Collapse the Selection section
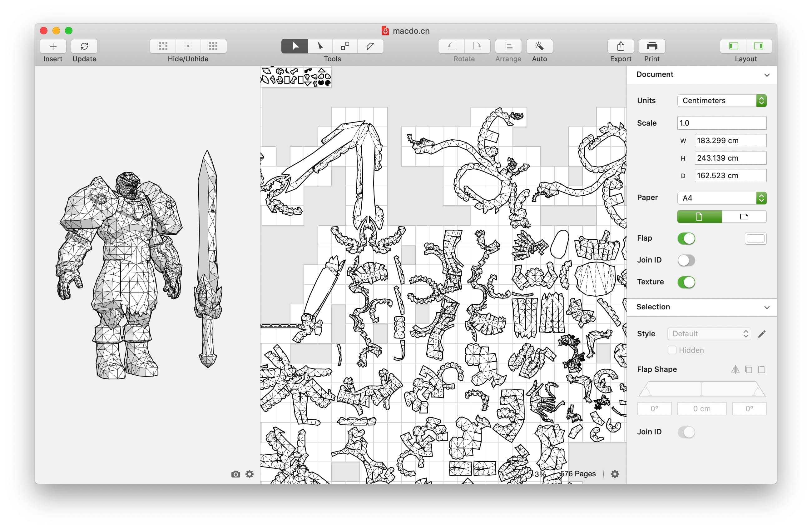The height and width of the screenshot is (530, 812). pyautogui.click(x=767, y=307)
